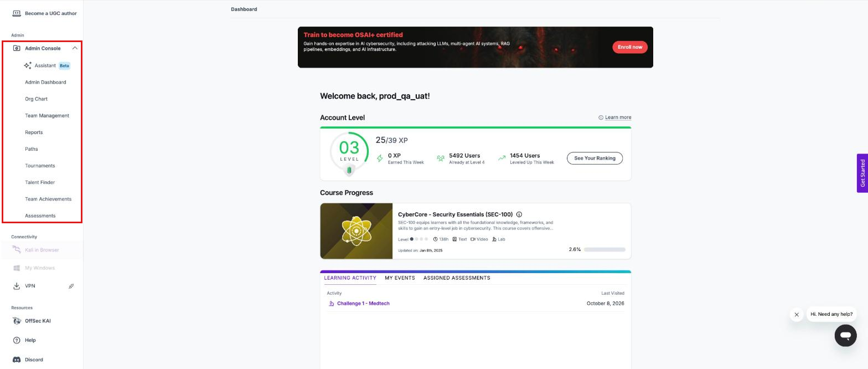Click the info icon next to SEC-100 title

tap(519, 214)
